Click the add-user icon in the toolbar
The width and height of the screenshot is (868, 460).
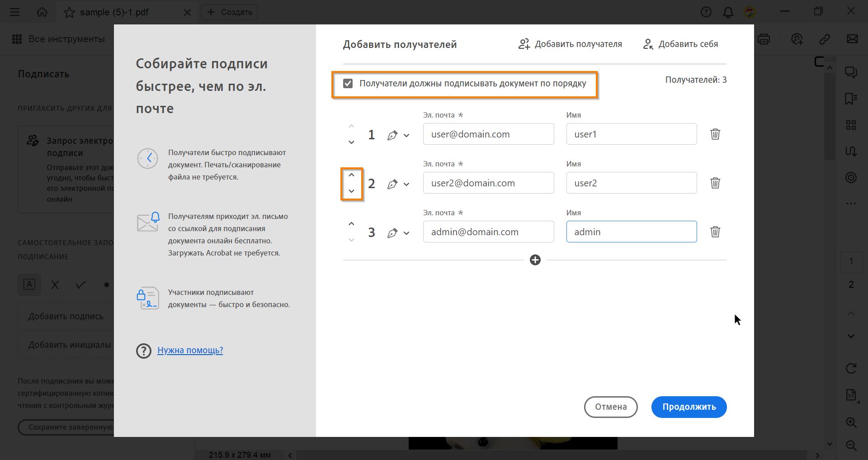[x=797, y=39]
